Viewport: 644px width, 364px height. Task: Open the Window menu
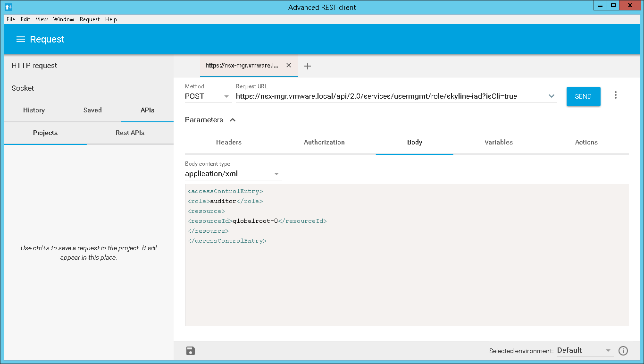click(x=64, y=19)
